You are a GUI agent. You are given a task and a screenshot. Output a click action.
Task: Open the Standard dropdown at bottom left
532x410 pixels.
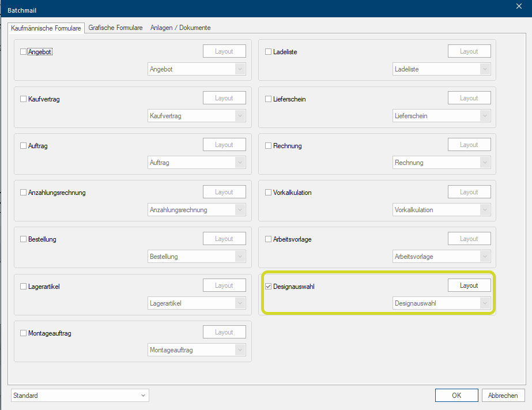coord(80,396)
